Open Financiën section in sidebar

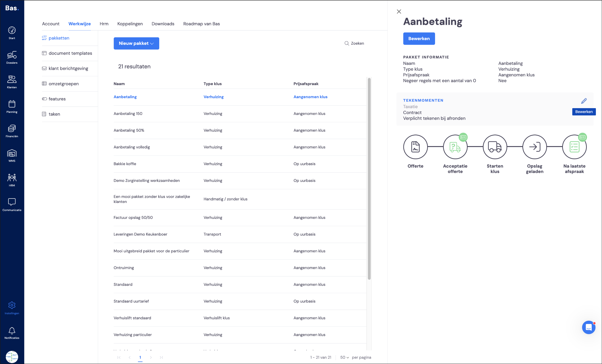coord(12,131)
